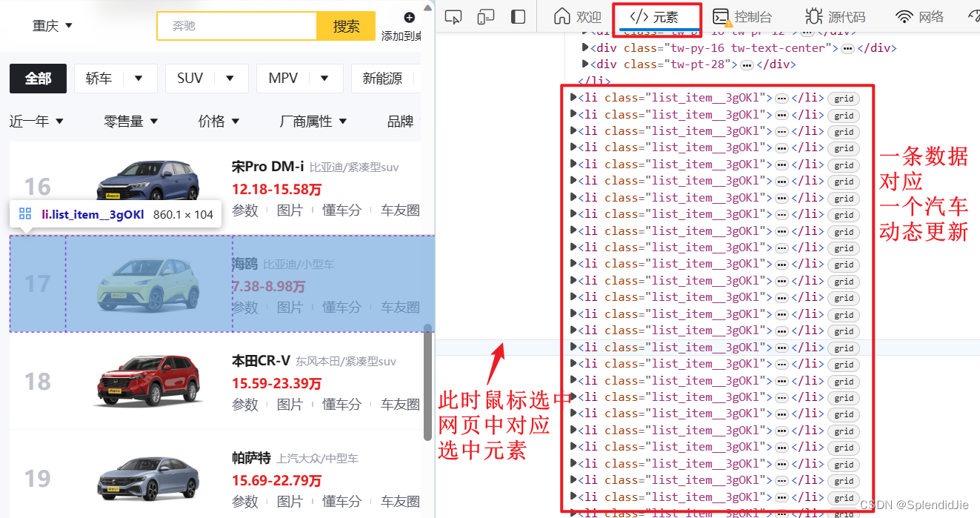The width and height of the screenshot is (980, 518).
Task: Open the 本田CR-V car title
Action: point(261,361)
